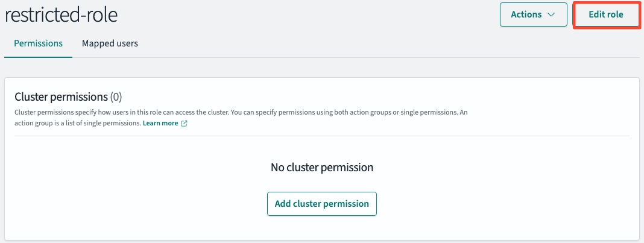Click the No cluster permission message

tap(321, 167)
